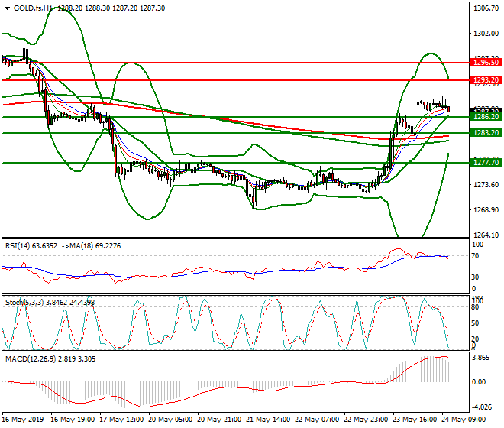Select the red 1293.20 price level label

click(486, 79)
